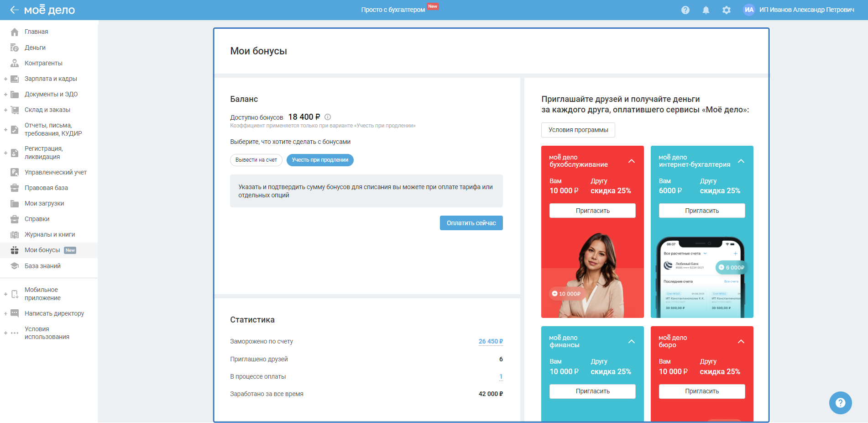The height and width of the screenshot is (423, 868).
Task: Click the "42 000 ₽" earned total value
Action: (491, 394)
